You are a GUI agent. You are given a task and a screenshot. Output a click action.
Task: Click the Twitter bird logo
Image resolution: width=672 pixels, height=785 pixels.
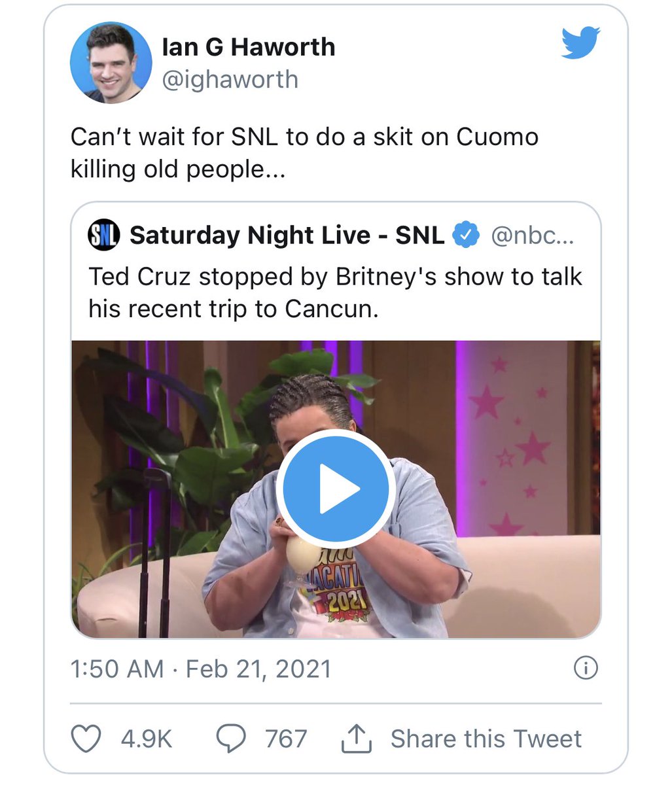point(580,43)
